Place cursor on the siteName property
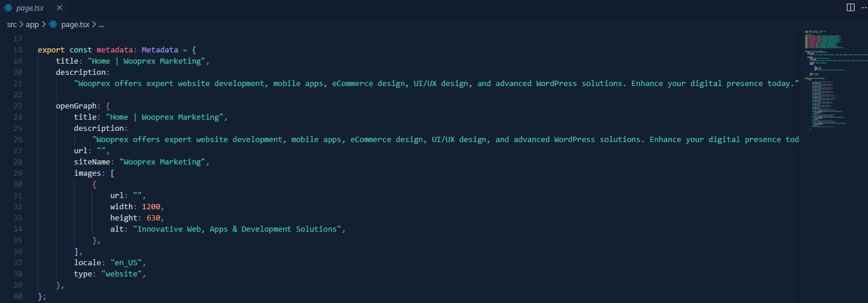 click(x=94, y=162)
